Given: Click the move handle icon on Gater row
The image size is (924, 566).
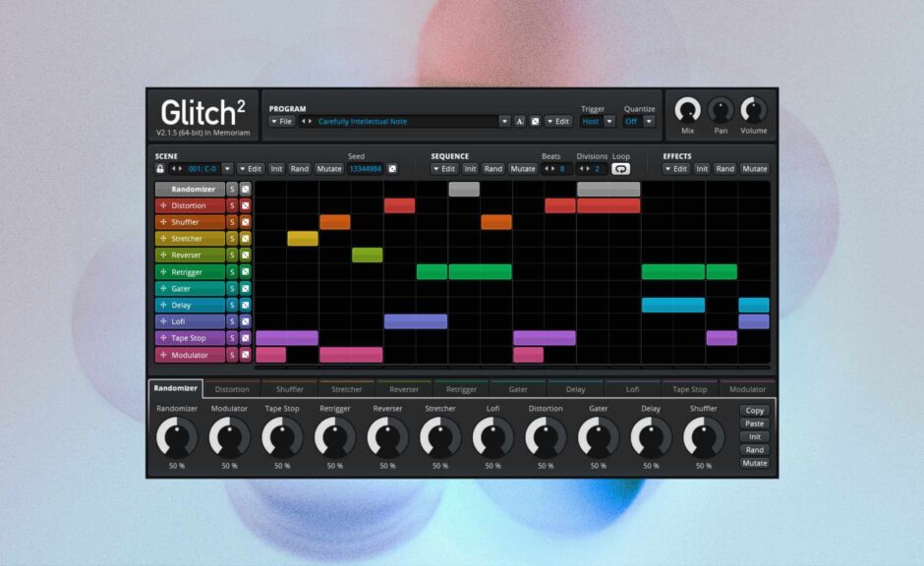Looking at the screenshot, I should (x=163, y=289).
